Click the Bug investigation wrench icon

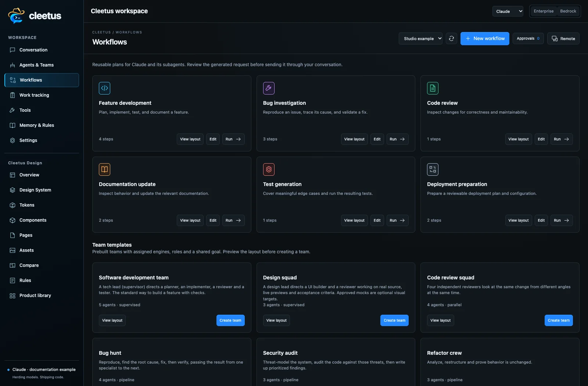[269, 88]
